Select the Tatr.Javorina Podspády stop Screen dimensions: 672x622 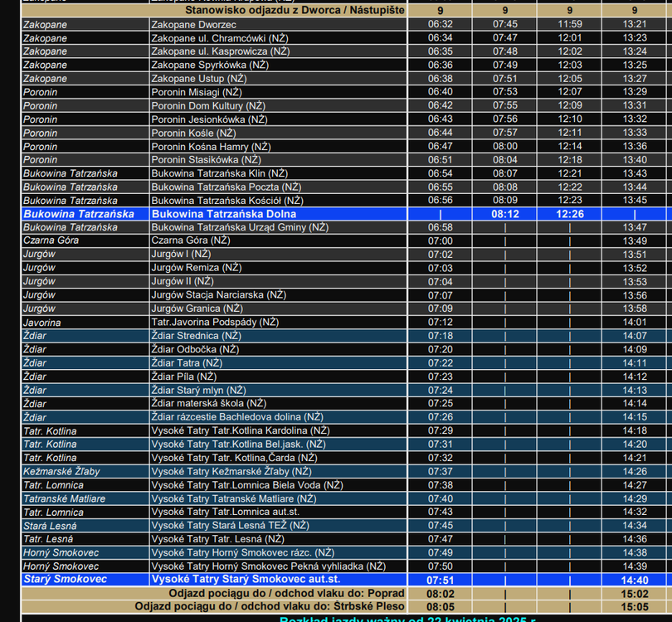[215, 323]
